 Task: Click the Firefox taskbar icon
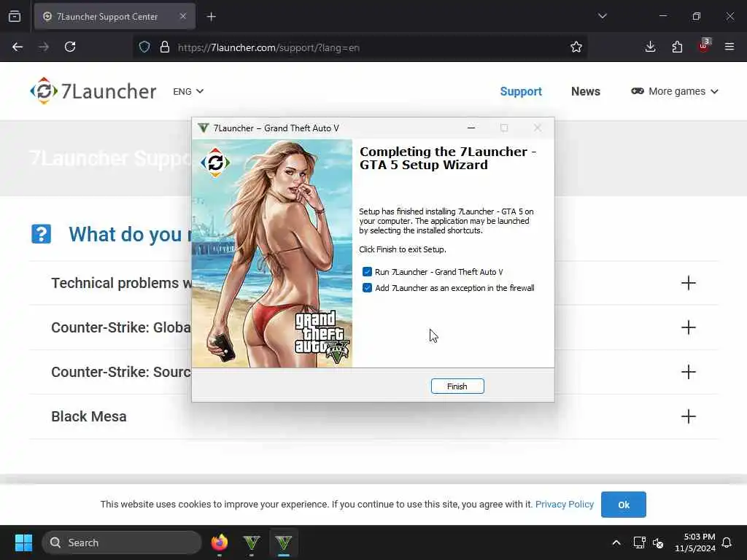pyautogui.click(x=219, y=542)
